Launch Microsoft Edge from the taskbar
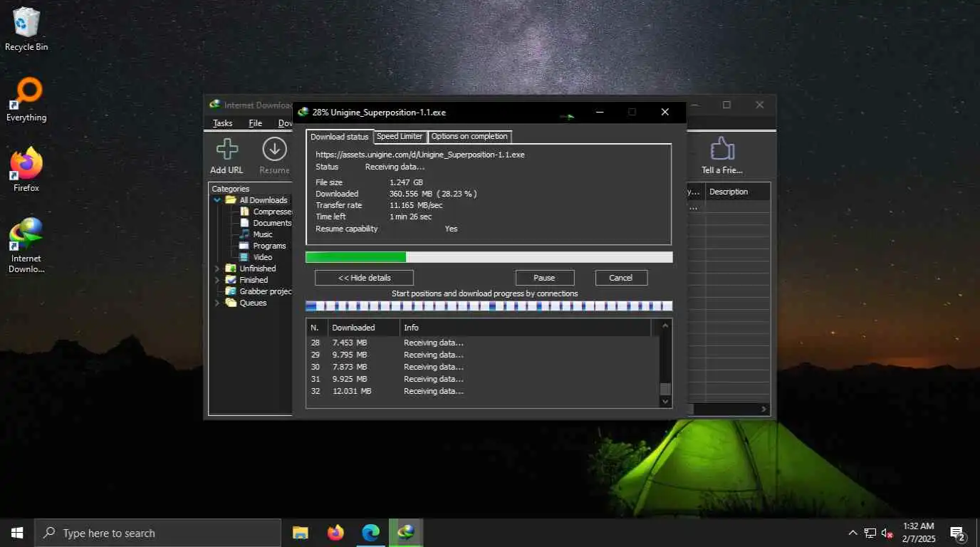Viewport: 980px width, 547px height. point(370,533)
